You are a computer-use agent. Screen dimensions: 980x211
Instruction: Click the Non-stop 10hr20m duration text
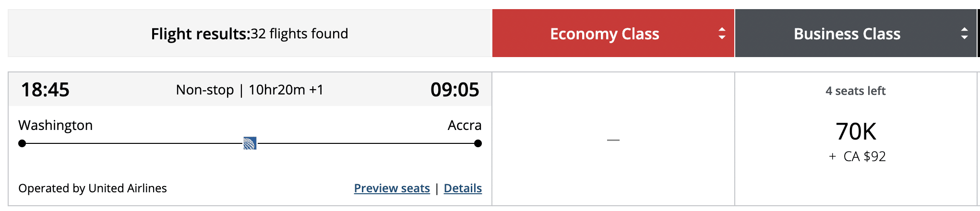[250, 90]
